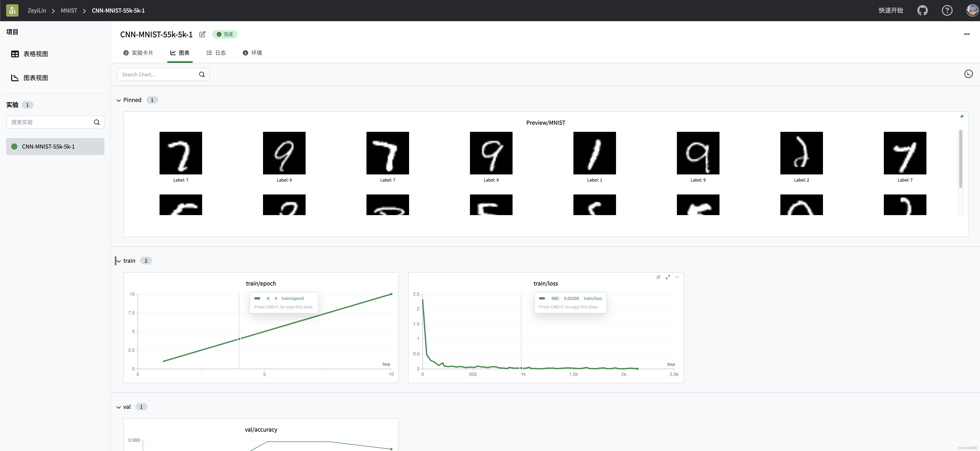Edit the experiment name with pencil icon
Viewport: 980px width, 451px height.
pyautogui.click(x=202, y=34)
